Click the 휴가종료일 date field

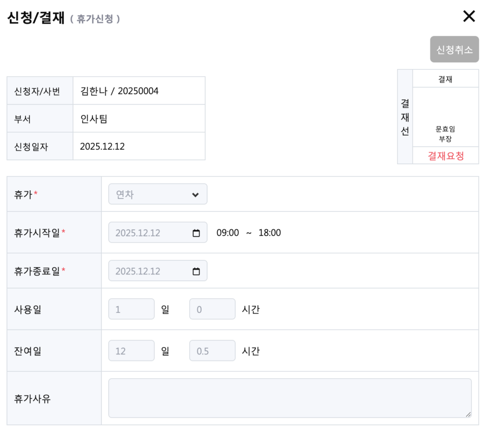pyautogui.click(x=147, y=272)
